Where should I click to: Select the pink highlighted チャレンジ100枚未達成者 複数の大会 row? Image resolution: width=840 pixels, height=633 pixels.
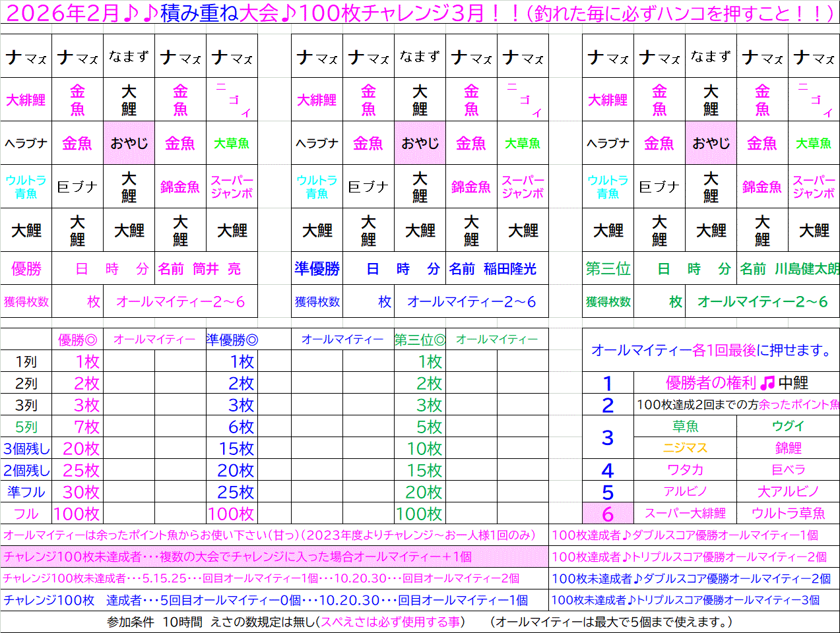[x=275, y=557]
